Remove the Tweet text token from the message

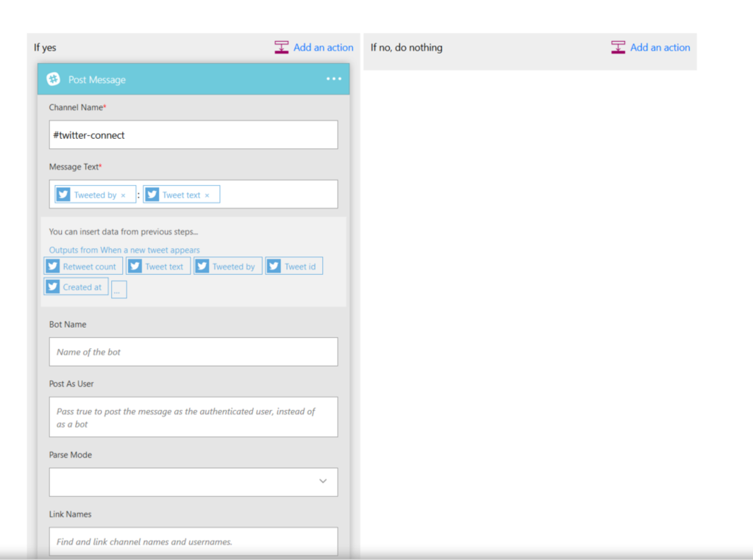pyautogui.click(x=207, y=195)
